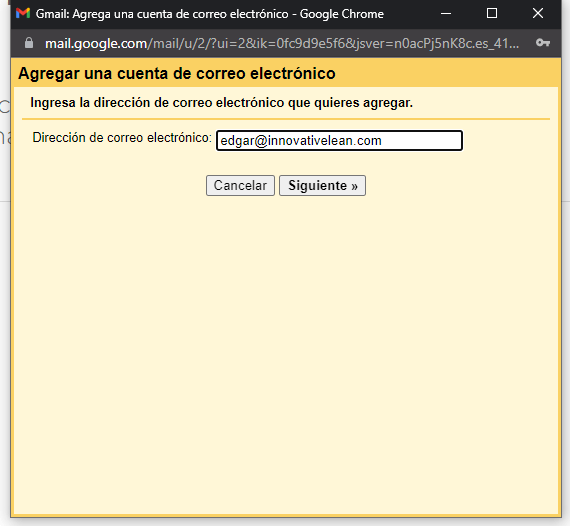Close the add email account window
Viewport: 570px width, 526px height.
(538, 13)
